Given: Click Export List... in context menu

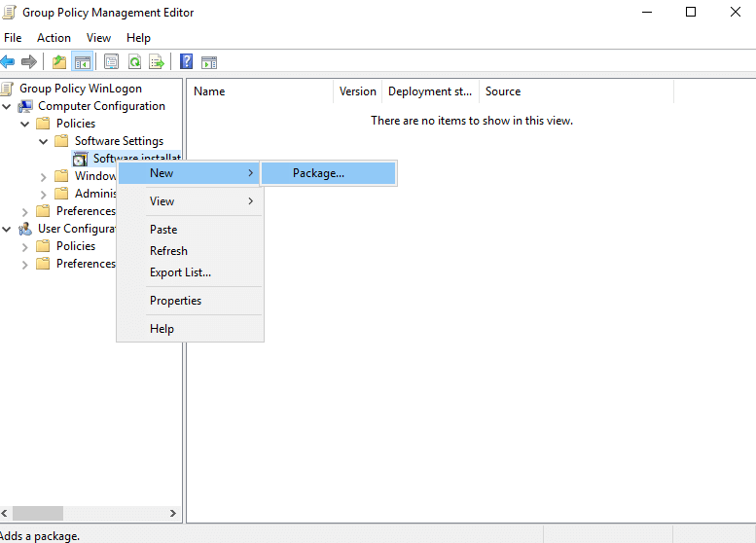Looking at the screenshot, I should 180,272.
